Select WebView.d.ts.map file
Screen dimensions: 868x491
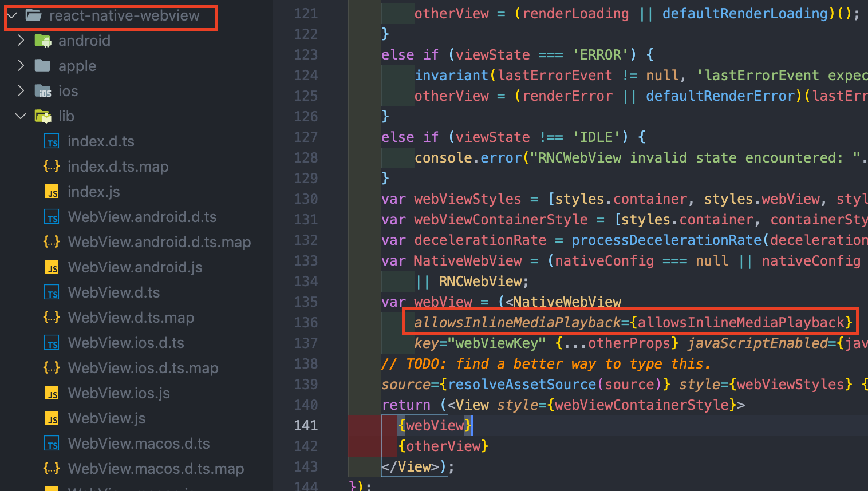(x=131, y=318)
